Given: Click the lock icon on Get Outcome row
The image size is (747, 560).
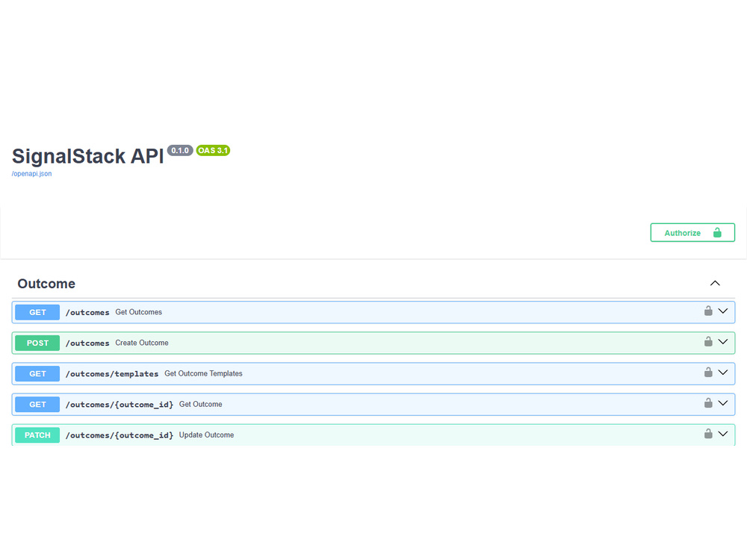Looking at the screenshot, I should (x=708, y=403).
